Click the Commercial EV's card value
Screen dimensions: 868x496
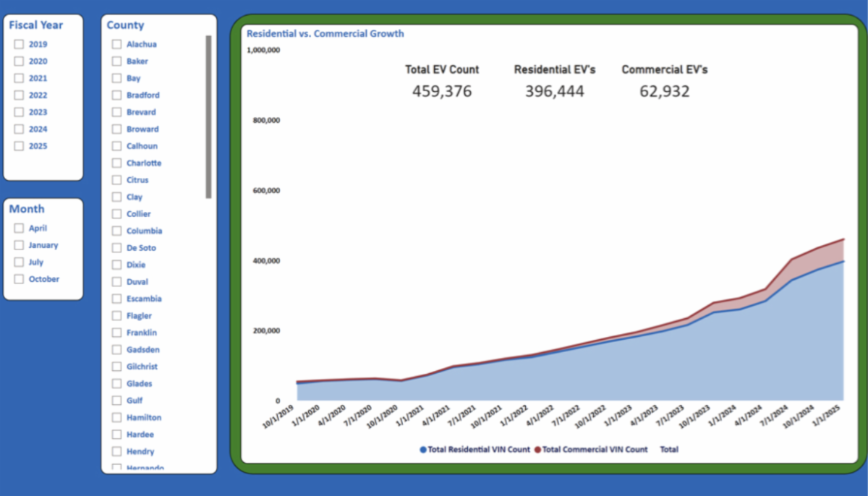click(x=665, y=92)
